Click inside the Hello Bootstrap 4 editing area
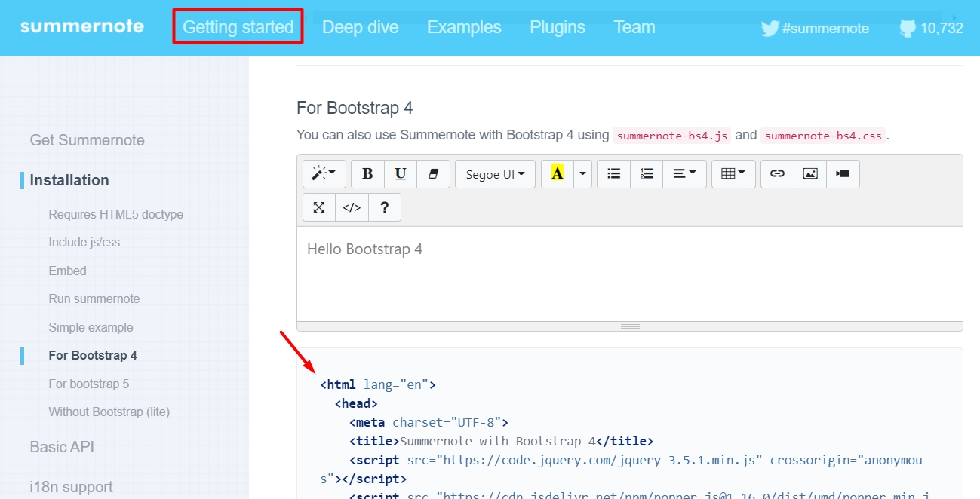 point(629,274)
